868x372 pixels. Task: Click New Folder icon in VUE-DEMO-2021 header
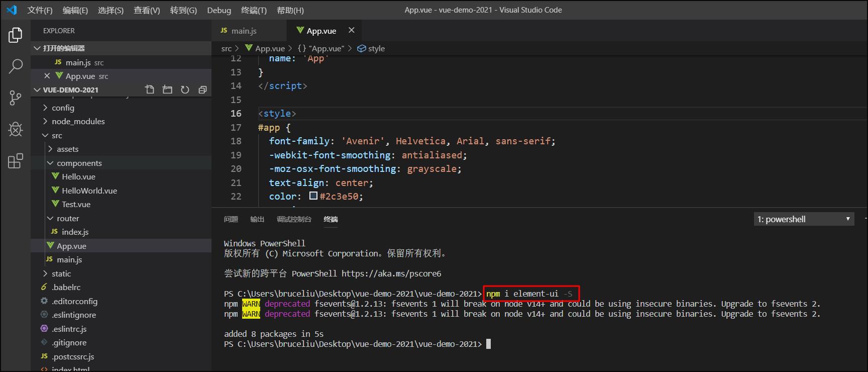point(167,89)
